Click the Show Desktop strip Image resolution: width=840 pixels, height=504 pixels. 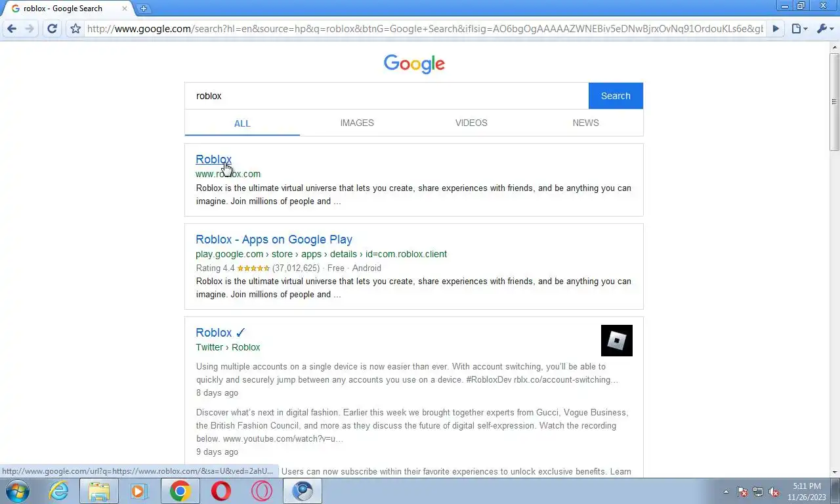click(835, 492)
